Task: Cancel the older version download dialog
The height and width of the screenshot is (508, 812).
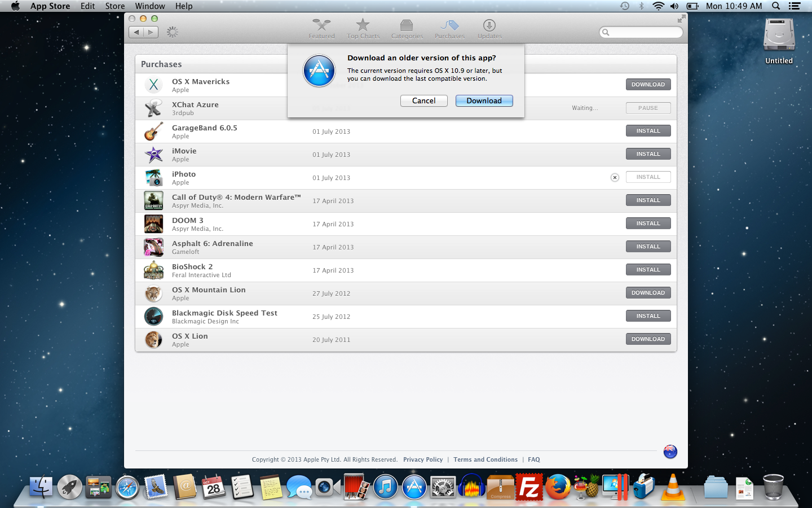Action: (424, 100)
